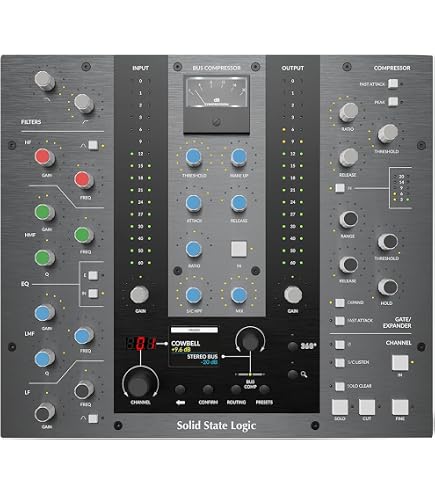Click the red 01 channel number display

[x=141, y=344]
